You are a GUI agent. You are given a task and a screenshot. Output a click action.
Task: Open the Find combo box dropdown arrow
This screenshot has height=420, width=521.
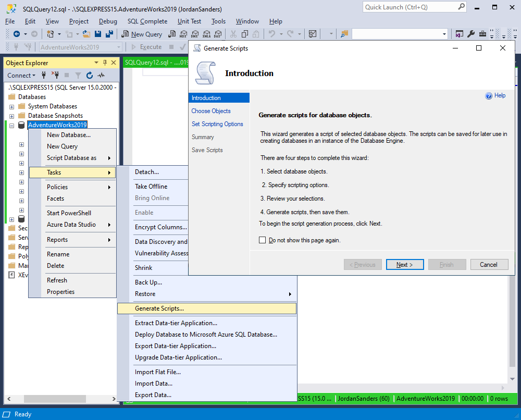pos(444,34)
